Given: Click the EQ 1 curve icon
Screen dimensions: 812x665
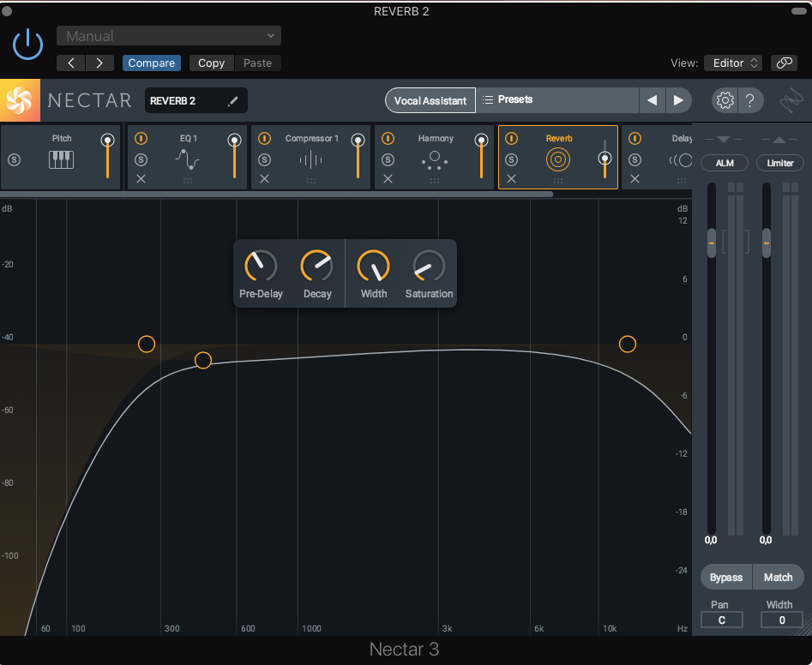Looking at the screenshot, I should tap(188, 159).
